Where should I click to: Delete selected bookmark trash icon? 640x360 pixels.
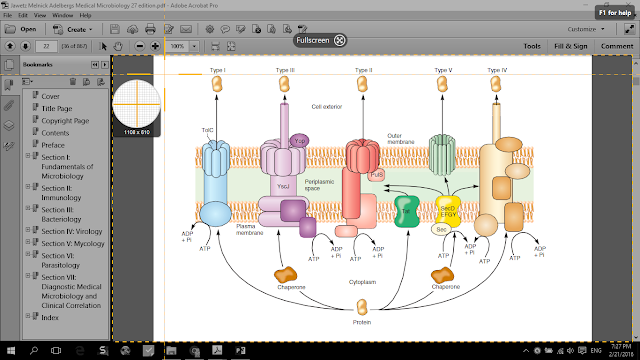coord(73,82)
